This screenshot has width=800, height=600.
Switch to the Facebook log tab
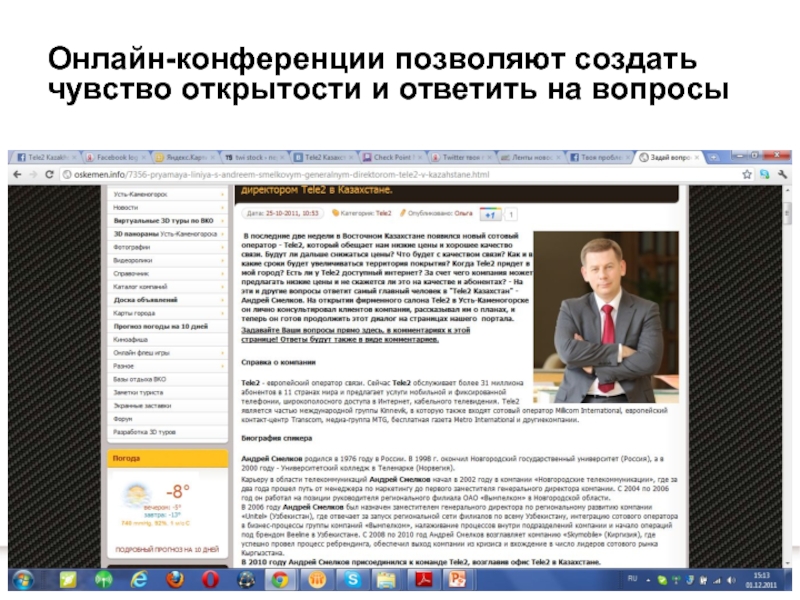(x=115, y=158)
